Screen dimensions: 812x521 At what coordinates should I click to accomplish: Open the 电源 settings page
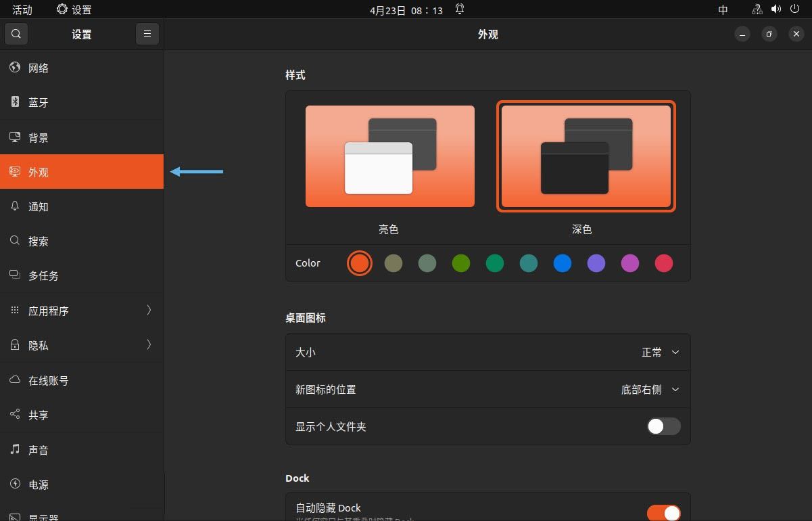pos(82,484)
